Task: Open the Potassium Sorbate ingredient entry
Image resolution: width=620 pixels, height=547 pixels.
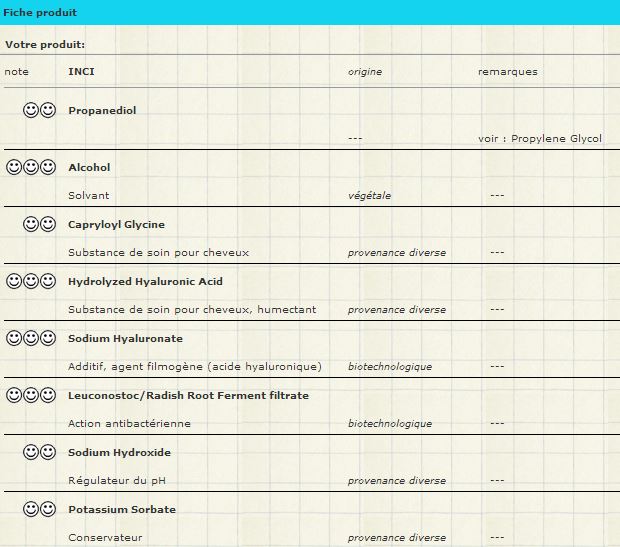Action: [122, 509]
